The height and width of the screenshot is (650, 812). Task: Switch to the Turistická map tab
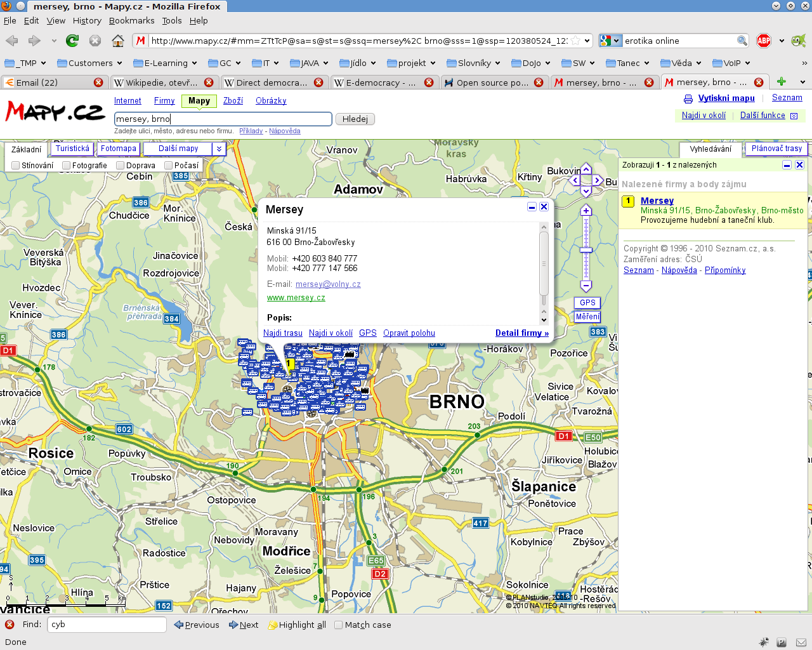72,149
